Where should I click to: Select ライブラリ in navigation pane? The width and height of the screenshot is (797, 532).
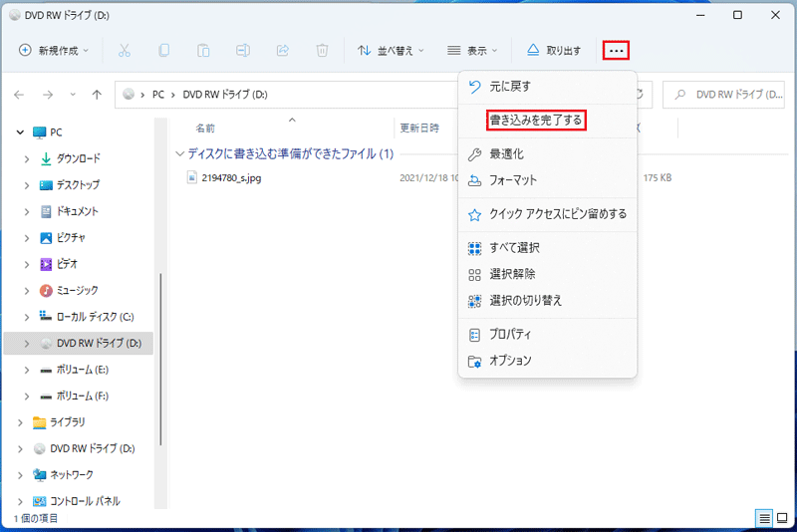click(x=59, y=422)
